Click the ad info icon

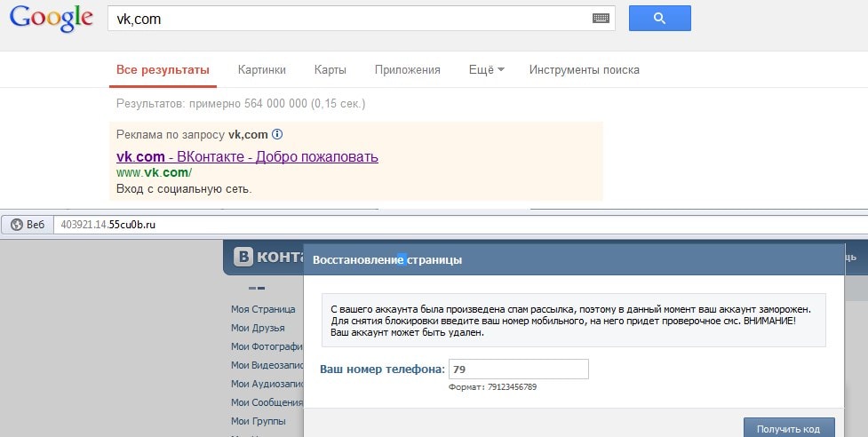click(277, 135)
